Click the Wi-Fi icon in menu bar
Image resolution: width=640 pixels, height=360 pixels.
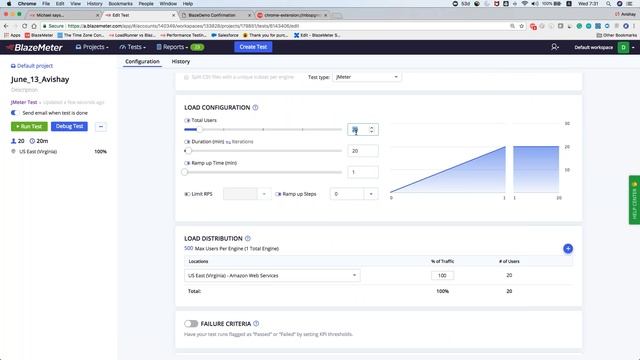524,4
